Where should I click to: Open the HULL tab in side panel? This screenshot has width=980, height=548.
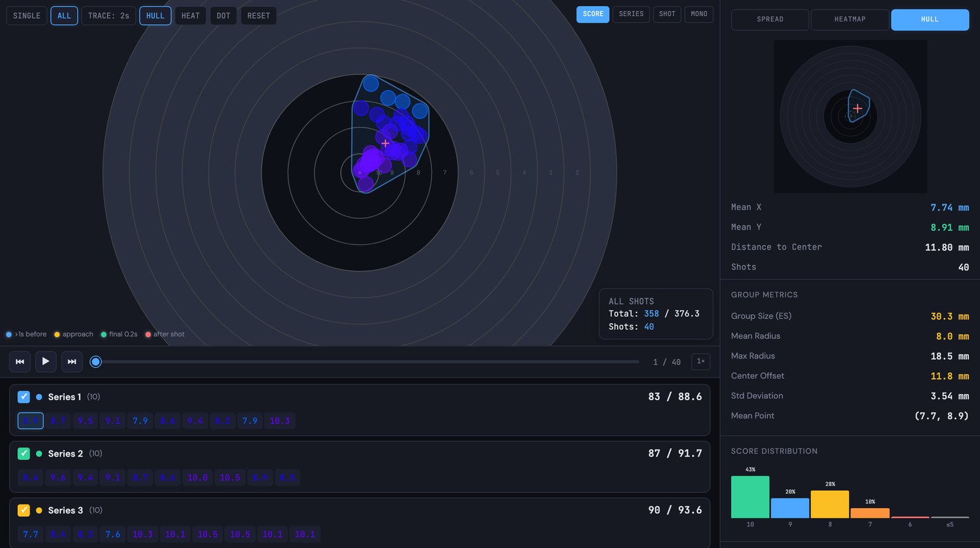930,20
